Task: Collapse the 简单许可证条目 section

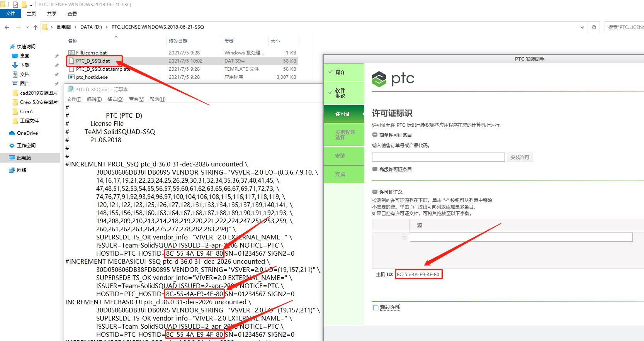Action: coord(374,135)
